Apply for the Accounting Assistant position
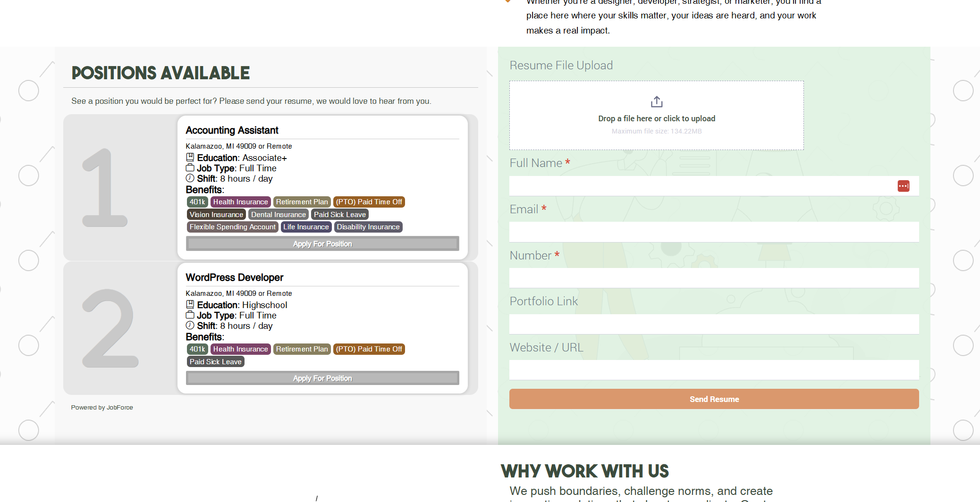 (x=322, y=244)
